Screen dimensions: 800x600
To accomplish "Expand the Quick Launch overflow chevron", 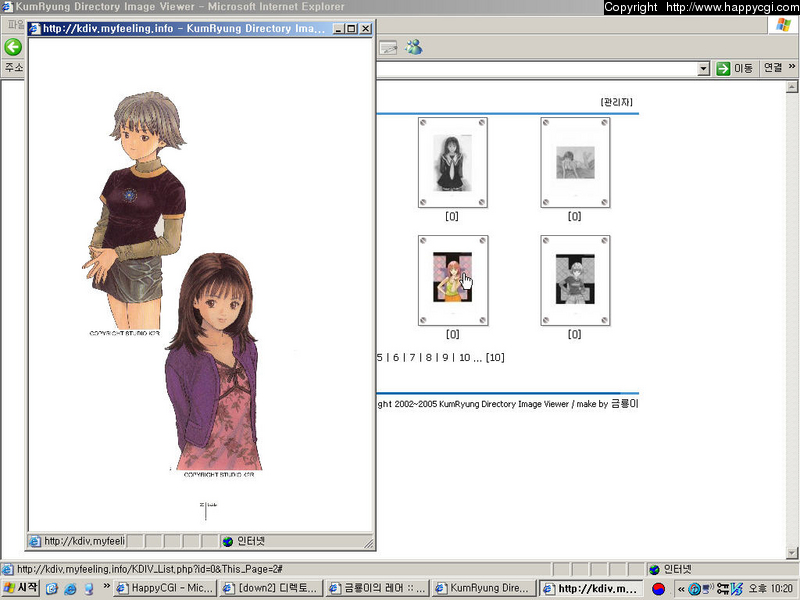I will click(106, 586).
